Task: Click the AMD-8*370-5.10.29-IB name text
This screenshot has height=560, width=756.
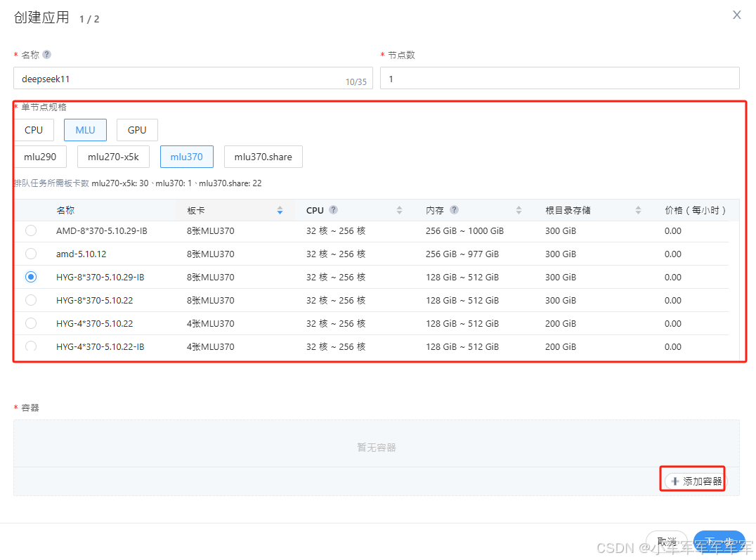Action: pyautogui.click(x=102, y=231)
